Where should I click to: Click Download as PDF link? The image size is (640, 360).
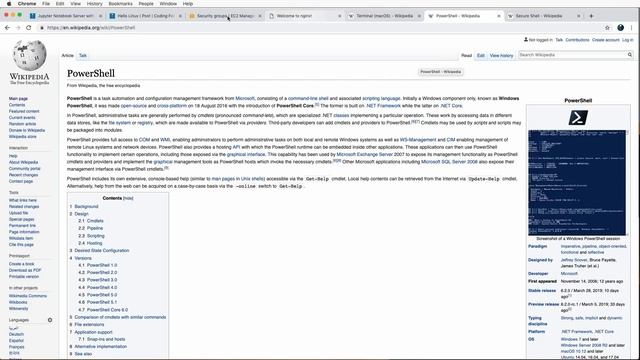click(25, 270)
